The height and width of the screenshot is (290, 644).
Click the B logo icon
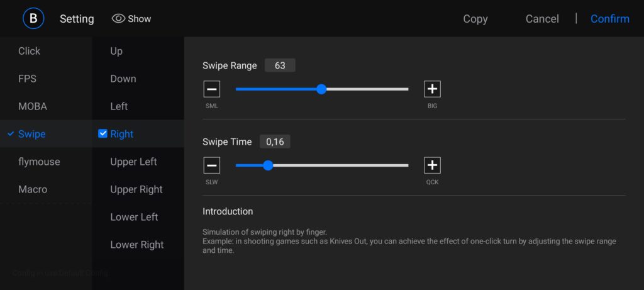33,18
